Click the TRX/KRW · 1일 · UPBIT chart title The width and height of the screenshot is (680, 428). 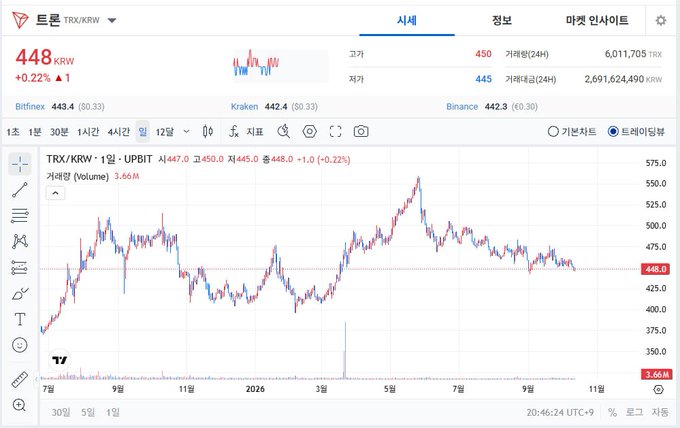(99, 159)
